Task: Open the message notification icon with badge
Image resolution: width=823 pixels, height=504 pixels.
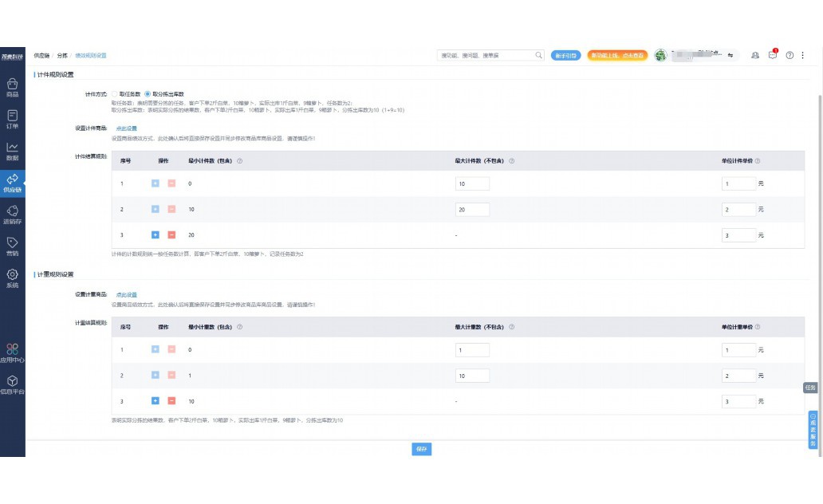Action: click(772, 55)
